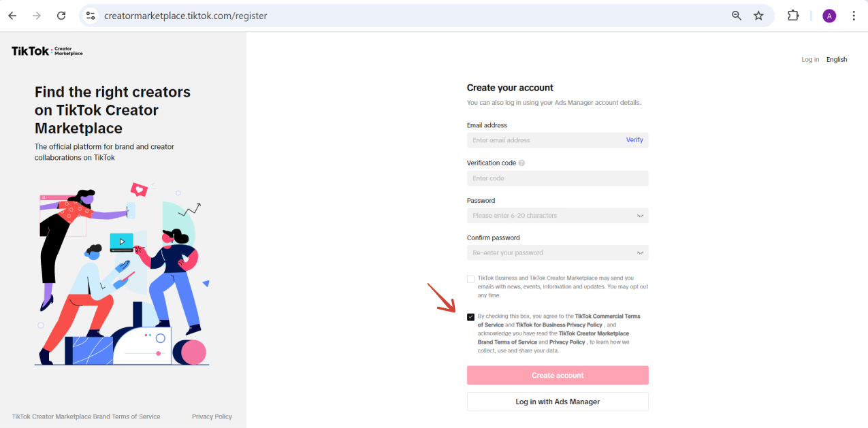Click the Verify link for email address
The width and height of the screenshot is (868, 428).
[x=634, y=139]
